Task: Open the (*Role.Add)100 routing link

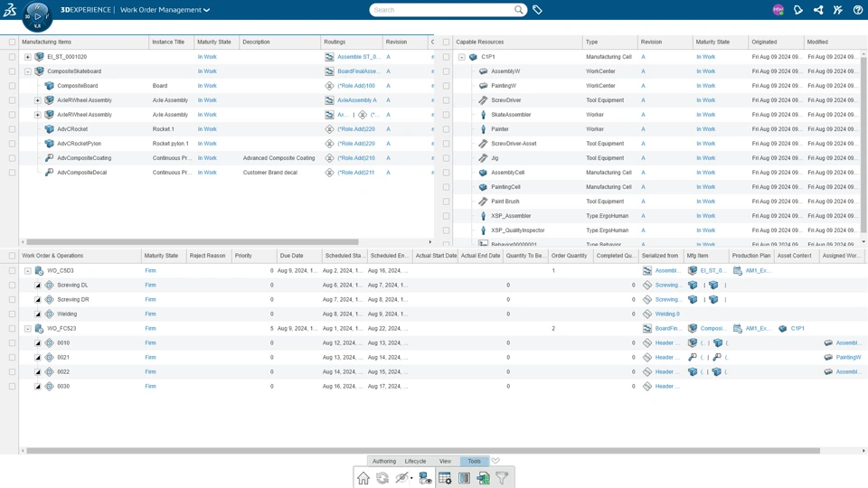Action: click(x=356, y=86)
